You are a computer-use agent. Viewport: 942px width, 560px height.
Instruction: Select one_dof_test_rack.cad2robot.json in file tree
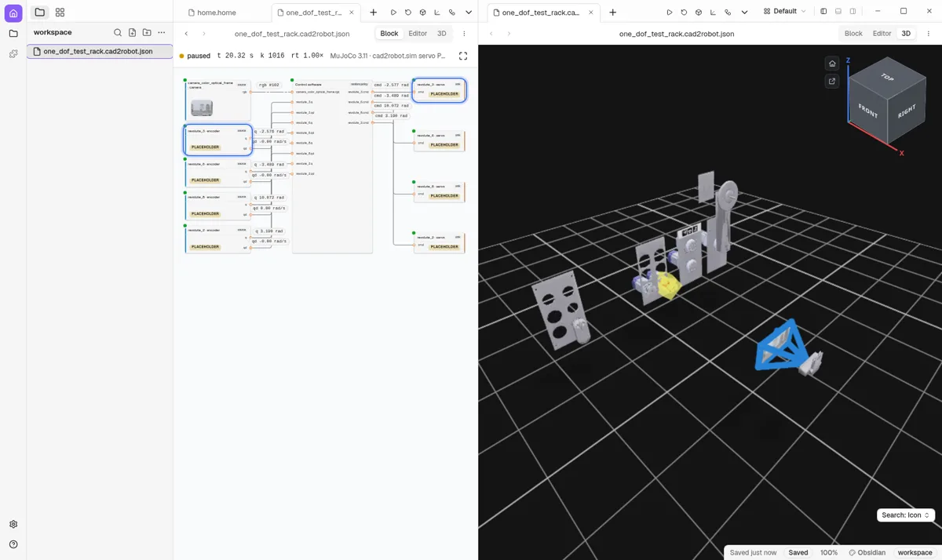pos(100,51)
